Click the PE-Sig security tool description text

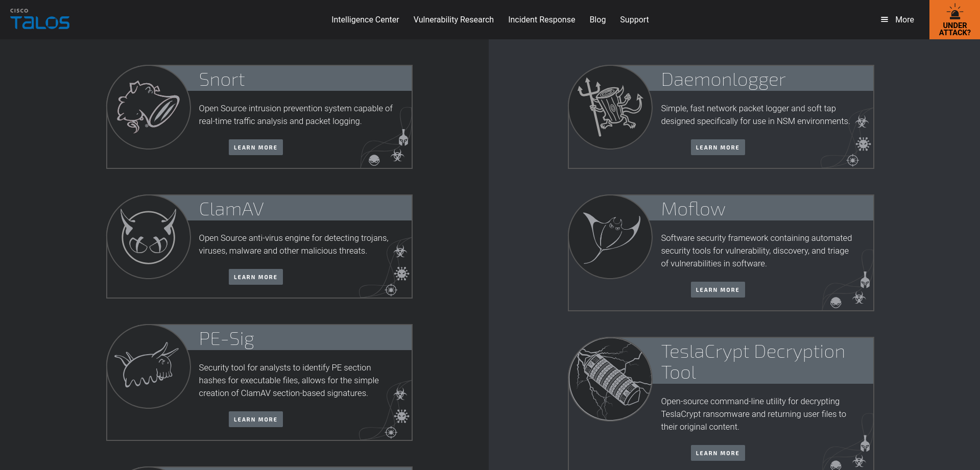pos(289,380)
